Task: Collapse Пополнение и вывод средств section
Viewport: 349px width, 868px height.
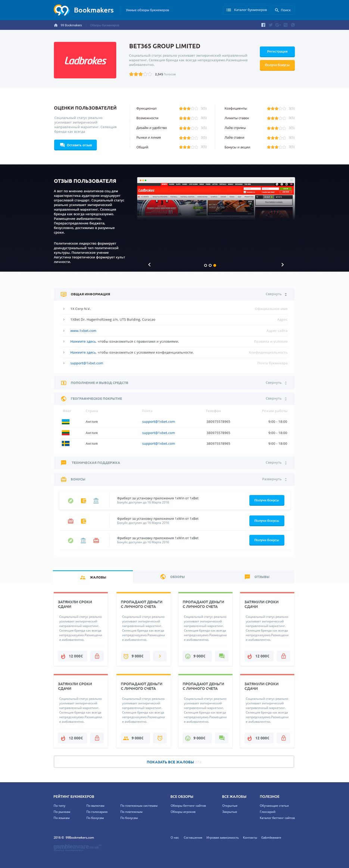Action: [276, 383]
